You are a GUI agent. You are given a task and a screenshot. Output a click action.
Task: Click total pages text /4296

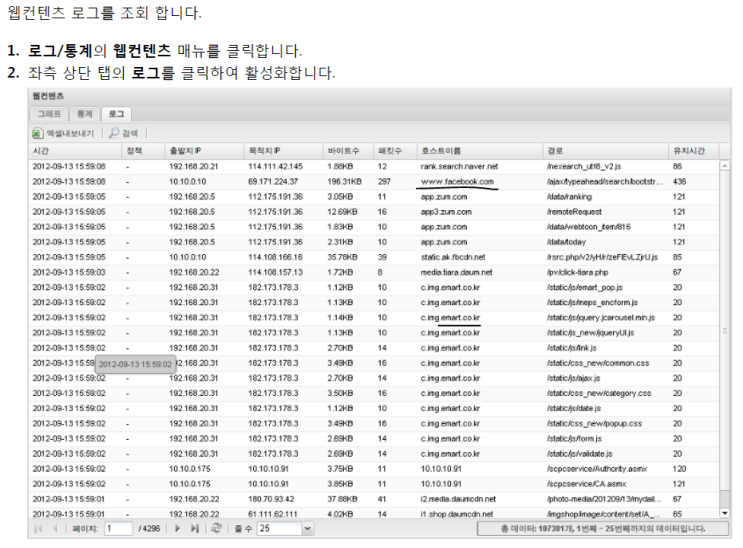point(149,529)
